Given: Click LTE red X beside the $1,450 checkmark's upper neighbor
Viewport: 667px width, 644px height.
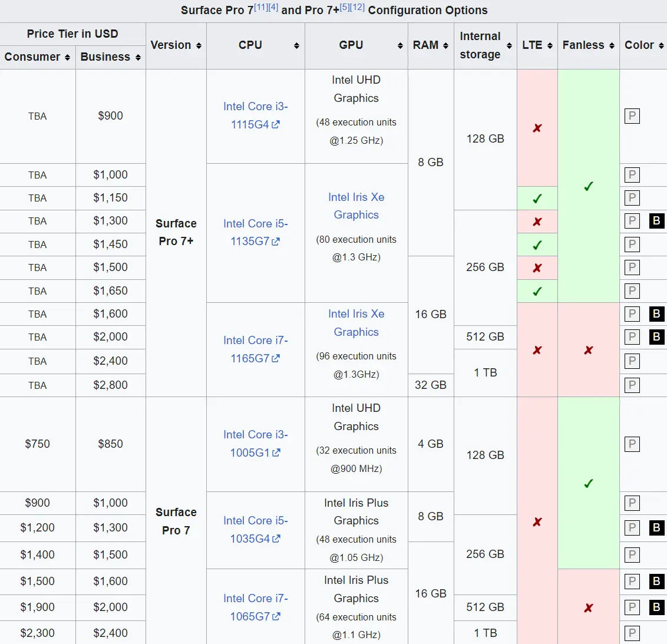Looking at the screenshot, I should (537, 222).
